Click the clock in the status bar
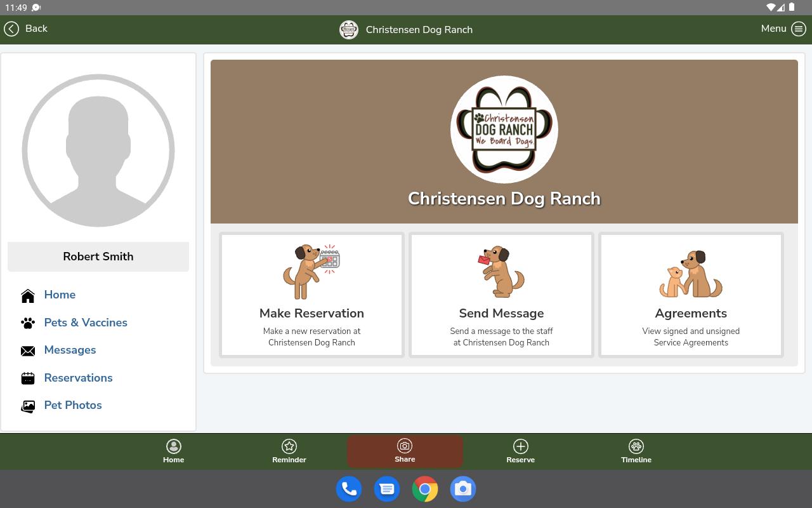This screenshot has width=812, height=508. coord(16,8)
